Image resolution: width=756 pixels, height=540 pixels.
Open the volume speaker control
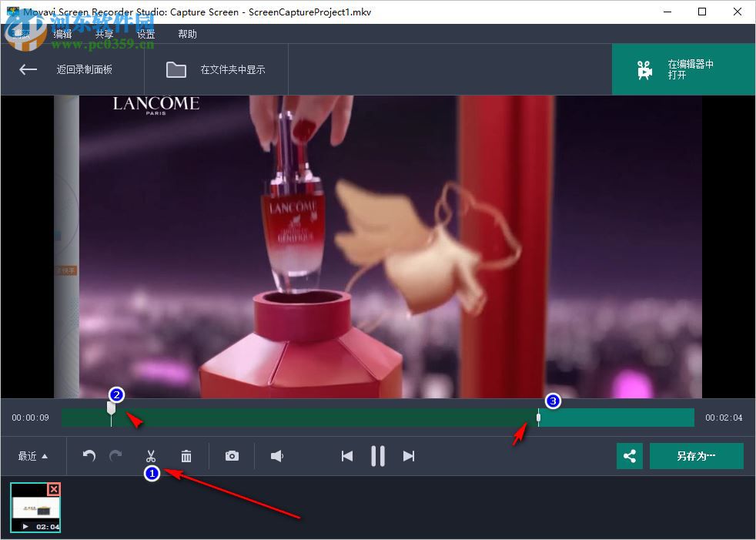[276, 455]
